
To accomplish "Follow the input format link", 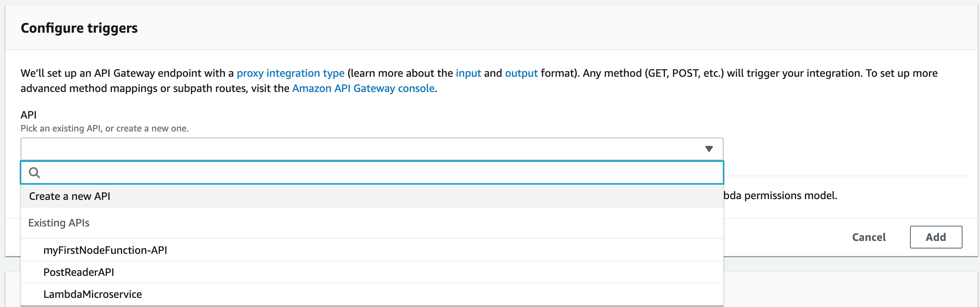I will [x=468, y=73].
